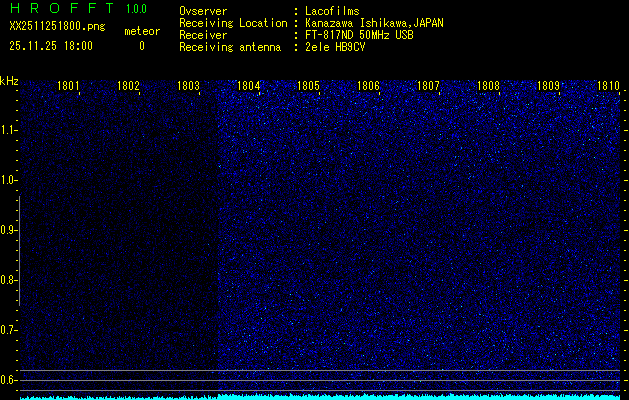Click the 25.11.25 18:00 timestamp

pos(50,46)
